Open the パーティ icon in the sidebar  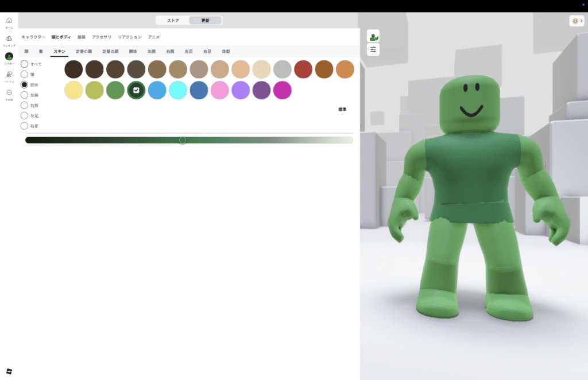click(9, 75)
